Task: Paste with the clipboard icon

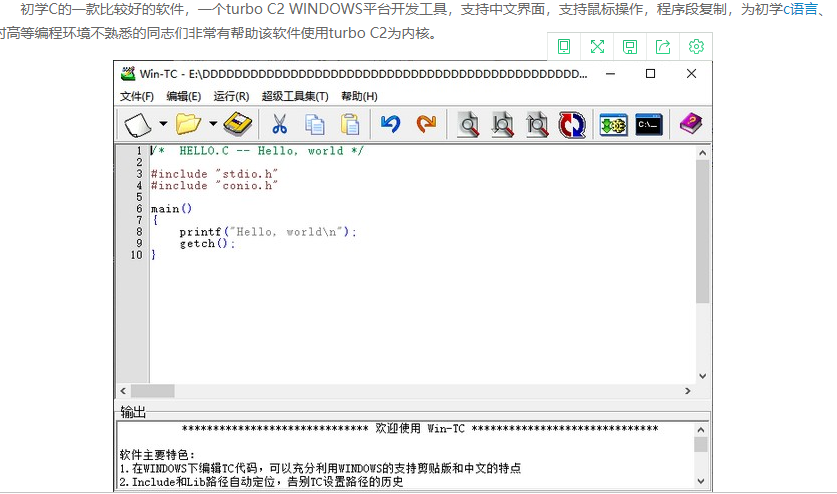Action: 350,124
